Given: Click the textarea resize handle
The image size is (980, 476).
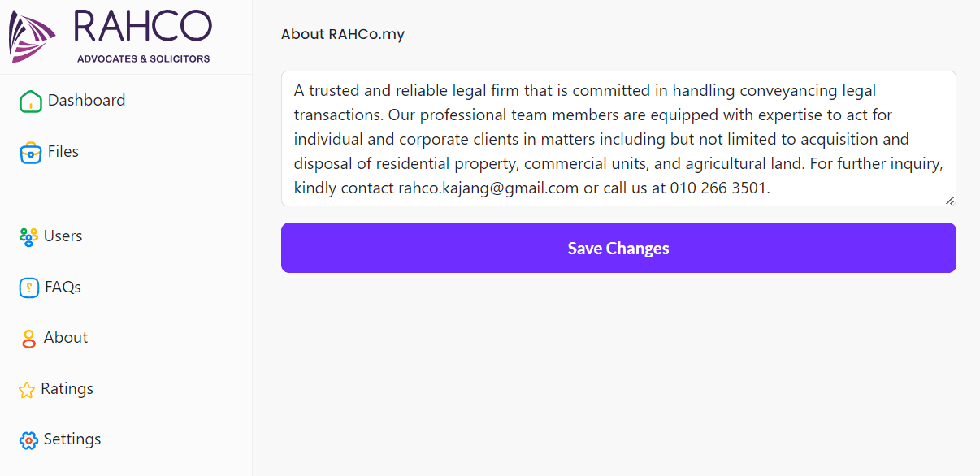Looking at the screenshot, I should click(950, 201).
